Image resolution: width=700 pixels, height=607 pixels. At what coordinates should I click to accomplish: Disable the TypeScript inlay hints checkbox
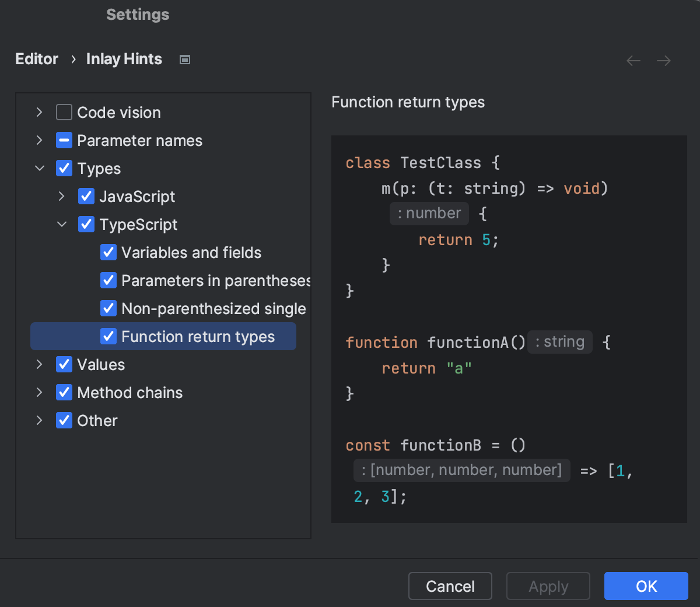(86, 224)
